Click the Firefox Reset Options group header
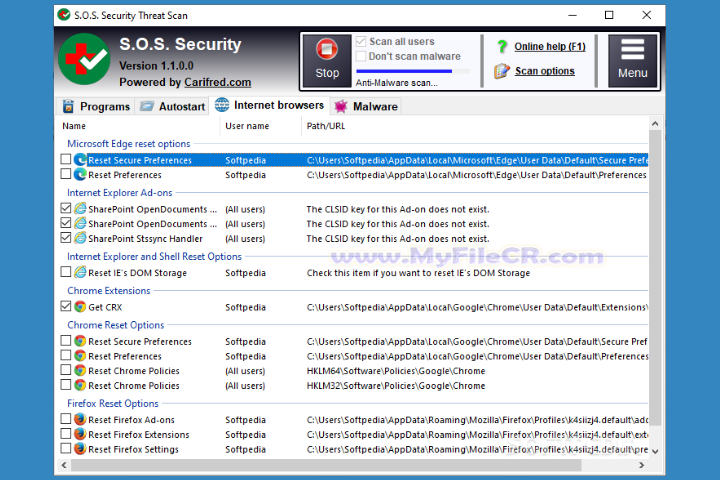 [113, 403]
